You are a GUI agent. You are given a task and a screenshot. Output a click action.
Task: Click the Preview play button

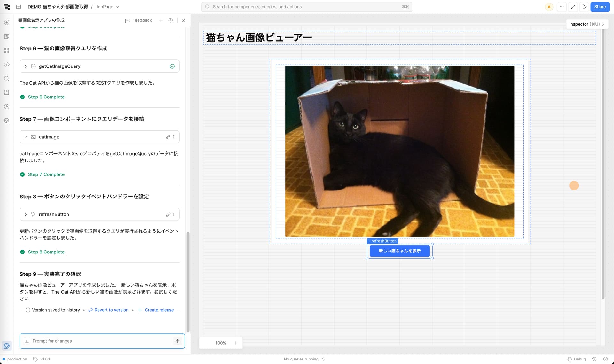tap(584, 7)
